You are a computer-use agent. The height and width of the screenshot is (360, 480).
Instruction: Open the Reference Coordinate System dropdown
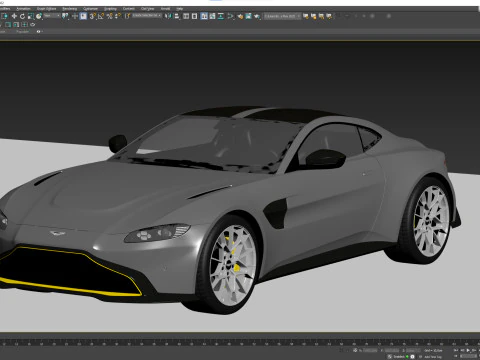click(52, 16)
